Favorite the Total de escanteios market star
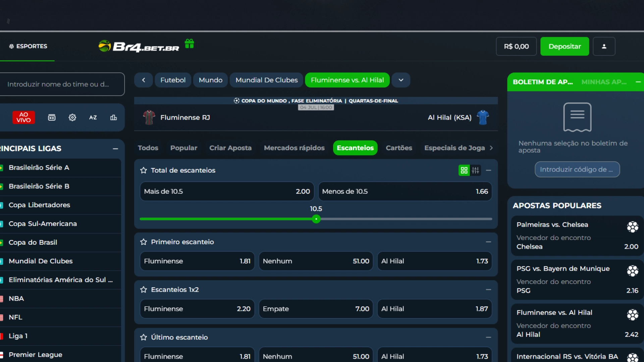This screenshot has width=644, height=362. tap(144, 170)
